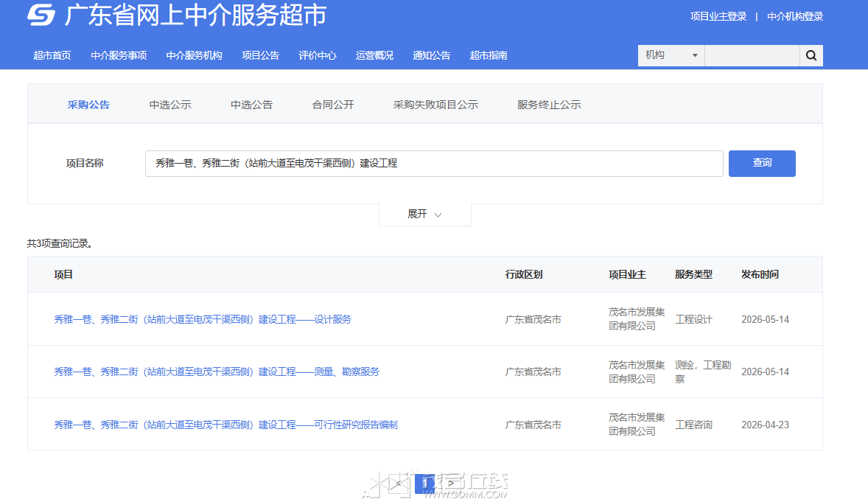
Task: Click the 共3项查询记录 result count text
Action: (x=60, y=244)
